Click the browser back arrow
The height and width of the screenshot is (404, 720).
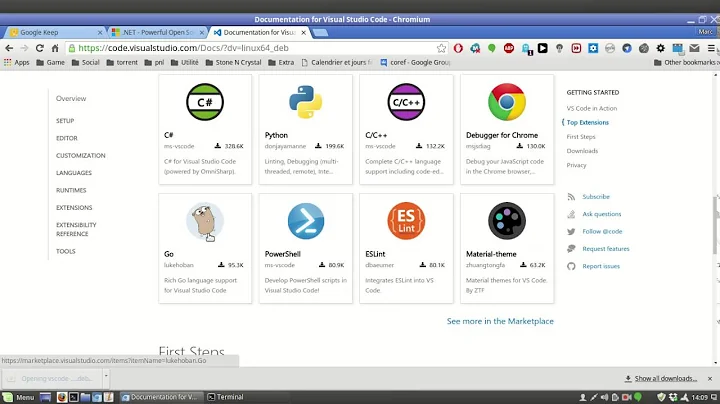coord(9,48)
